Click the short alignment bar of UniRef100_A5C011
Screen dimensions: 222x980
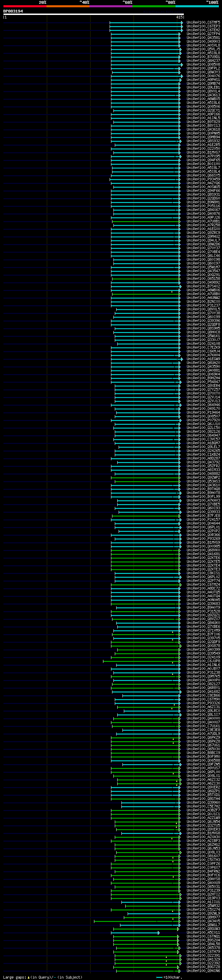click(135, 933)
